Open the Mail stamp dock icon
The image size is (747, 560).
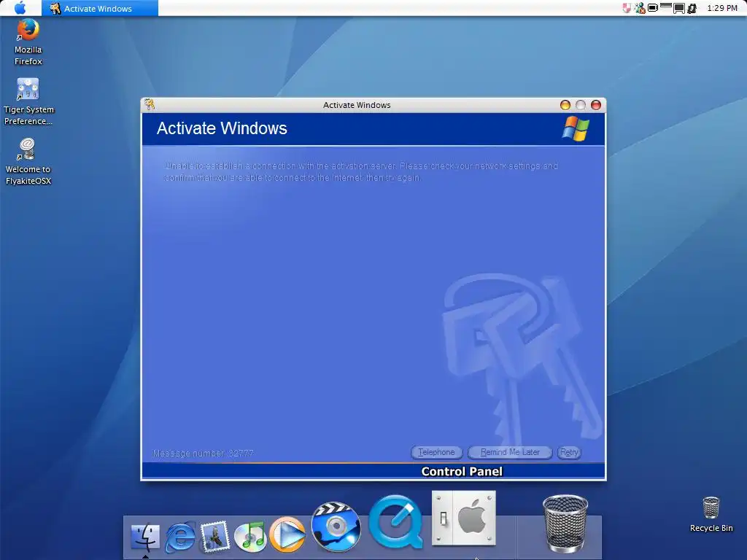(215, 537)
